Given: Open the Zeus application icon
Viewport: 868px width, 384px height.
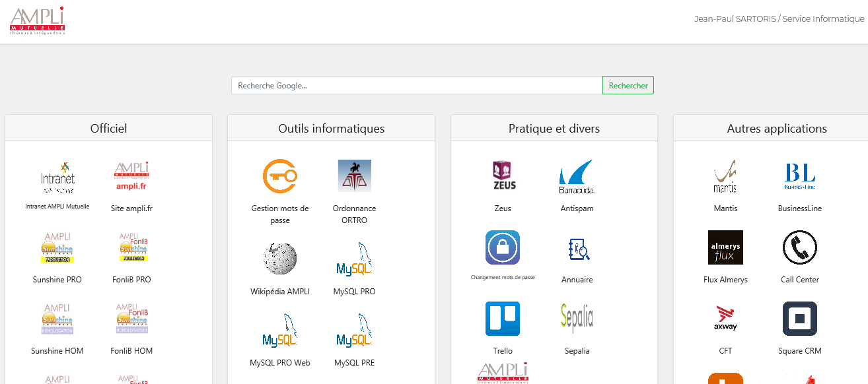Looking at the screenshot, I should [503, 176].
